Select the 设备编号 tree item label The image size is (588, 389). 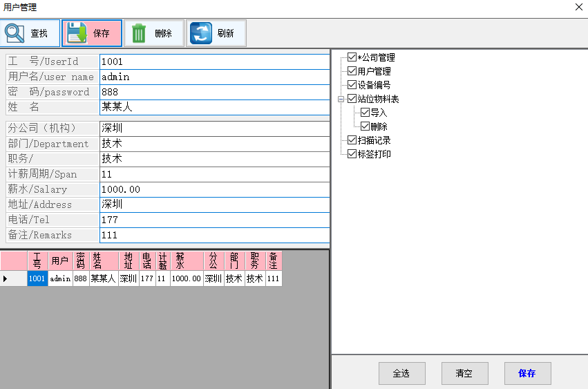coord(374,85)
